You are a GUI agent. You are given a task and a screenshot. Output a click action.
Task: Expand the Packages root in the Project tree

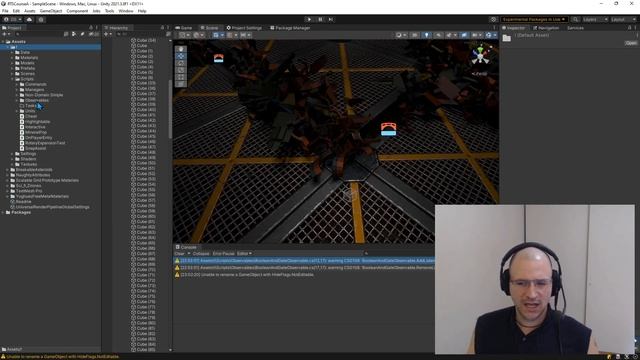[x=3, y=212]
